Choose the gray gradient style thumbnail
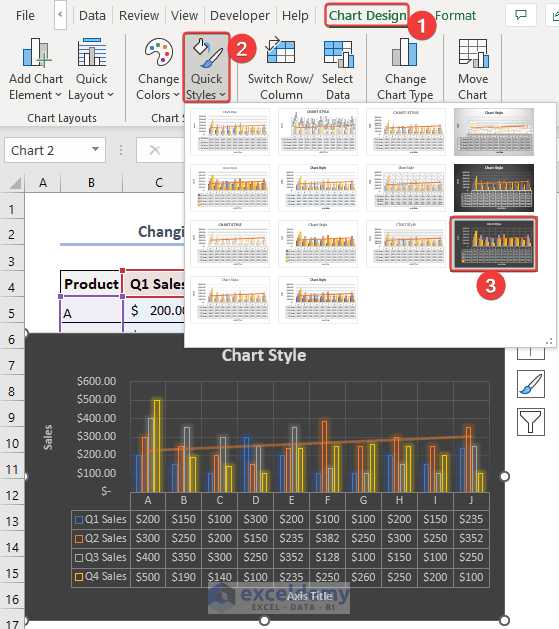 494,132
